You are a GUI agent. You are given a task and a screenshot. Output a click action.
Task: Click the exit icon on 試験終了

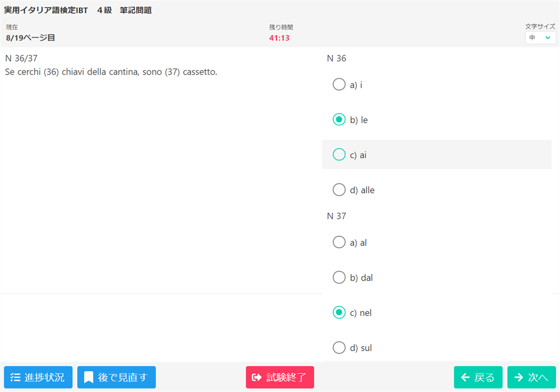pyautogui.click(x=257, y=377)
